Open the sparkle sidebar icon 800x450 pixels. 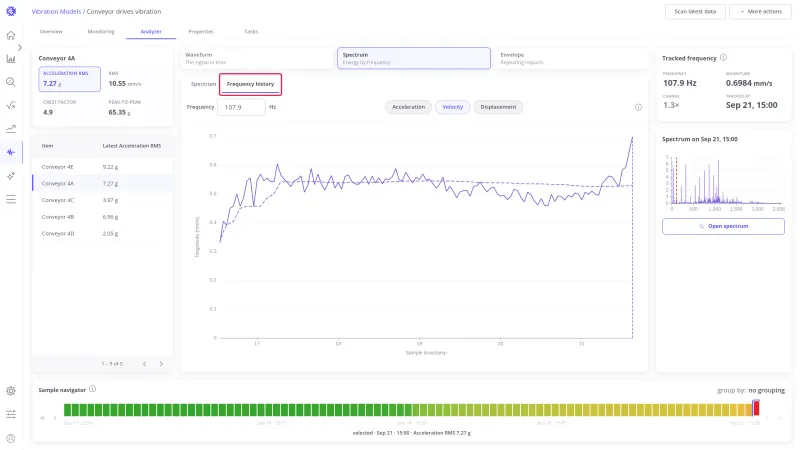pos(11,176)
